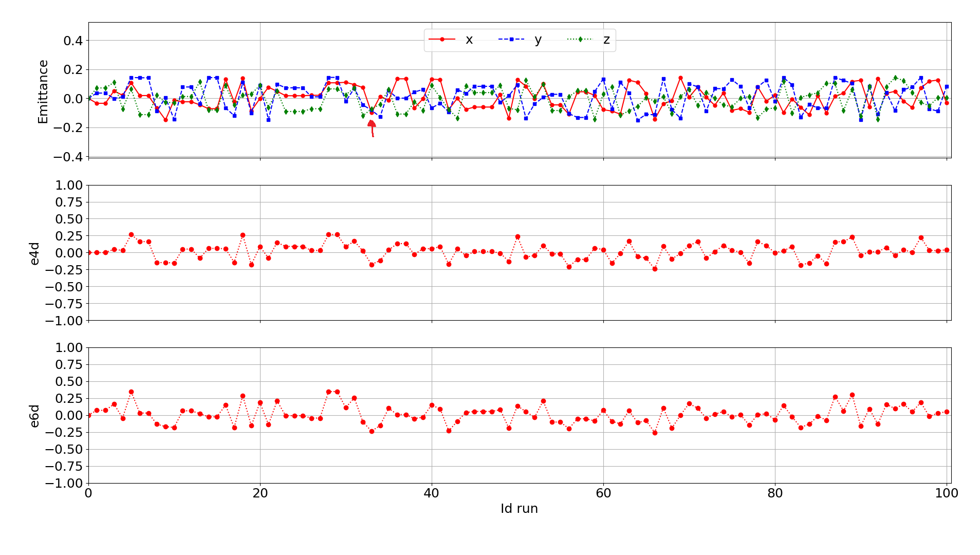980x555 pixels.
Task: Click the '100' tick label on the x-axis
Action: (946, 493)
